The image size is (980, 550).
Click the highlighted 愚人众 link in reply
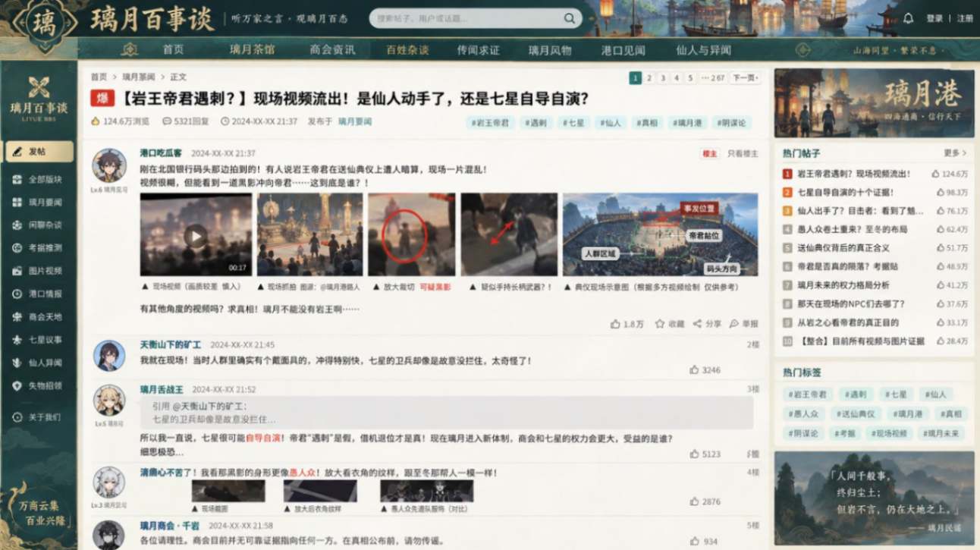(x=301, y=473)
